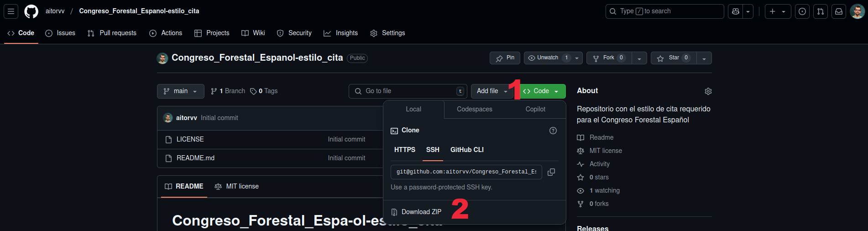This screenshot has width=868, height=231.
Task: Open the Congreso_Forestal_Espanol-estilo_cita breadcrumb link
Action: tap(139, 11)
